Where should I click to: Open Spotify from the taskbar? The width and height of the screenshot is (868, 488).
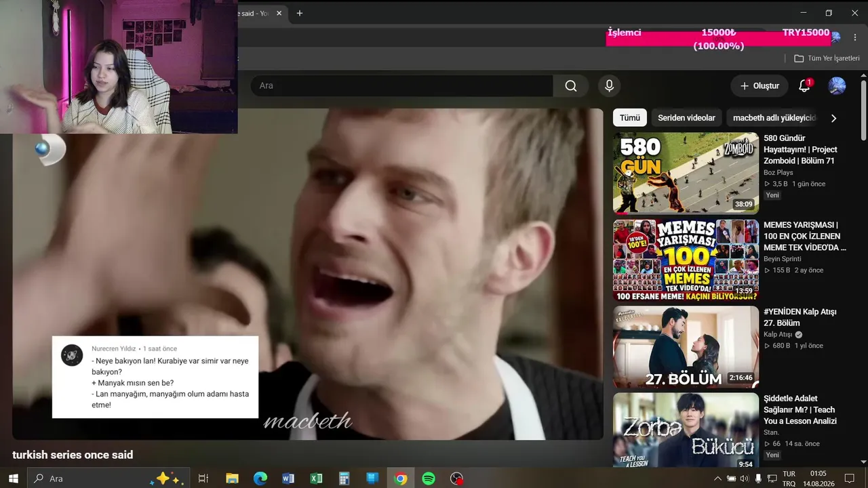(429, 479)
